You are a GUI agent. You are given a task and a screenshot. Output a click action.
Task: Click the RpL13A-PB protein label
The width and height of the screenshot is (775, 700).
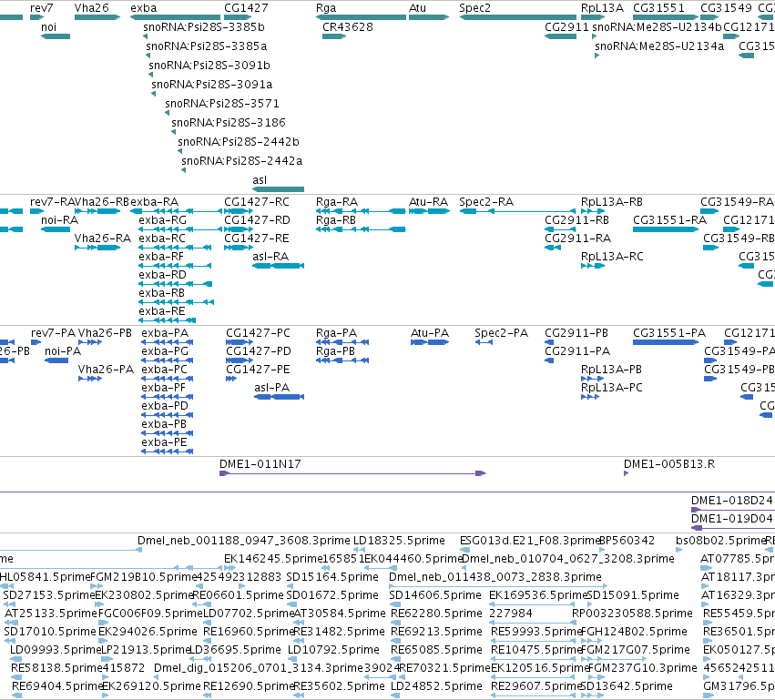(611, 370)
